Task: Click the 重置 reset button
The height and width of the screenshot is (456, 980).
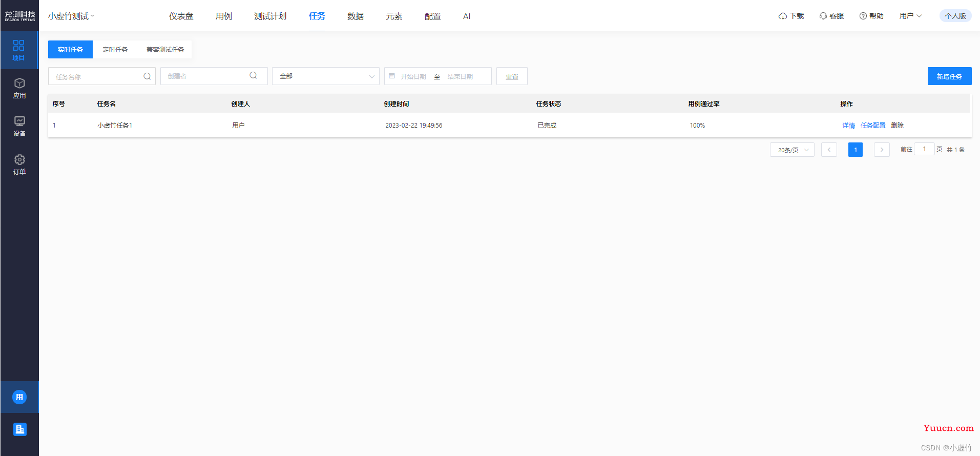Action: click(512, 76)
